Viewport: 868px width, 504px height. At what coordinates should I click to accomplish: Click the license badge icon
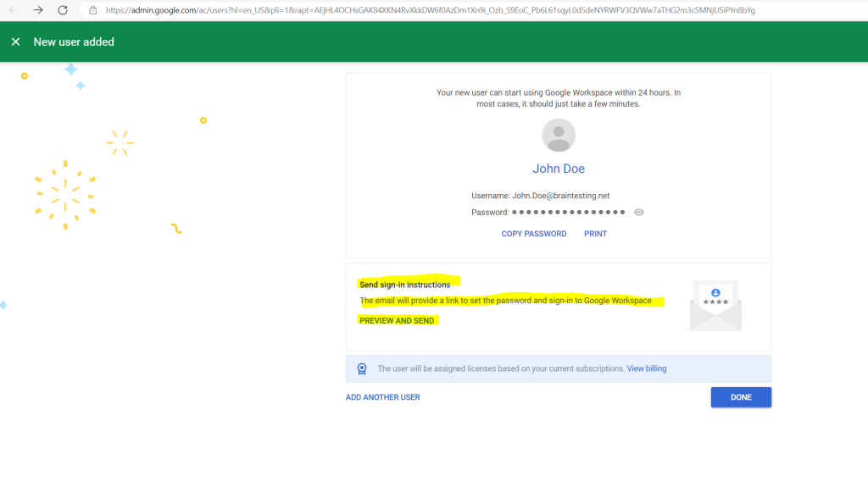point(362,369)
